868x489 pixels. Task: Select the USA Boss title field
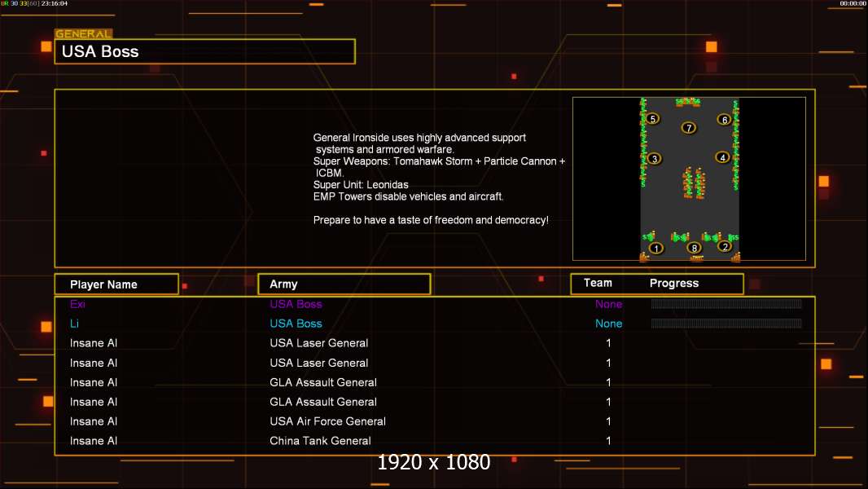(x=205, y=51)
